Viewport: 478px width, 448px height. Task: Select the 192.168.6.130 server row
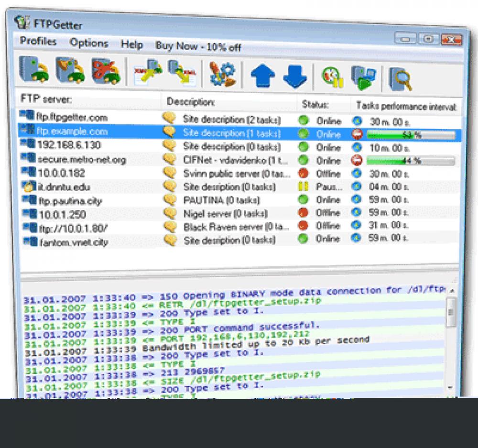72,145
